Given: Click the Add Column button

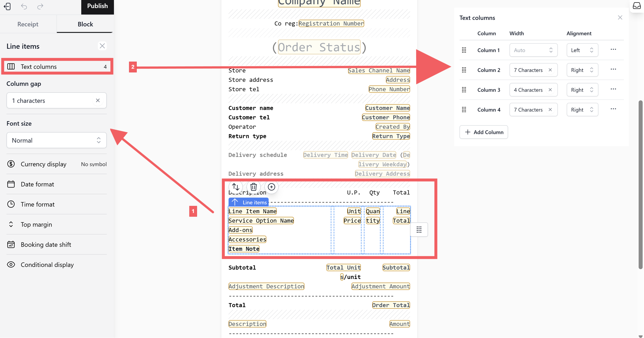Looking at the screenshot, I should coord(484,132).
